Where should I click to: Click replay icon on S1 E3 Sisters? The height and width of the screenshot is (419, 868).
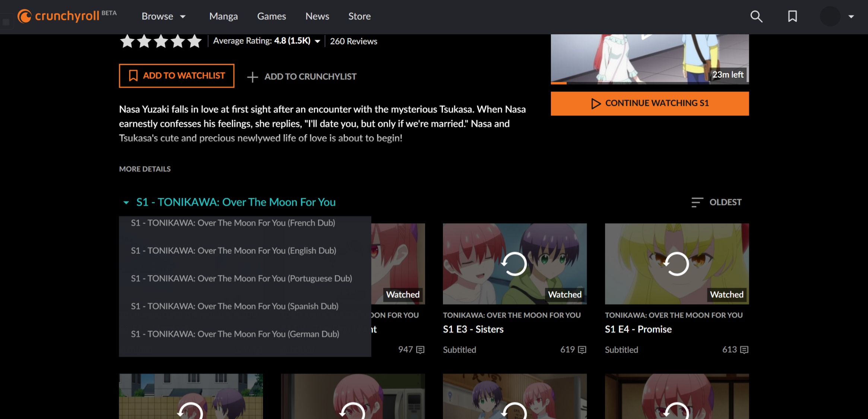coord(514,264)
